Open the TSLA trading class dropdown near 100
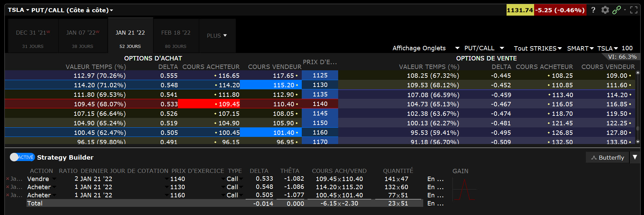 point(608,48)
